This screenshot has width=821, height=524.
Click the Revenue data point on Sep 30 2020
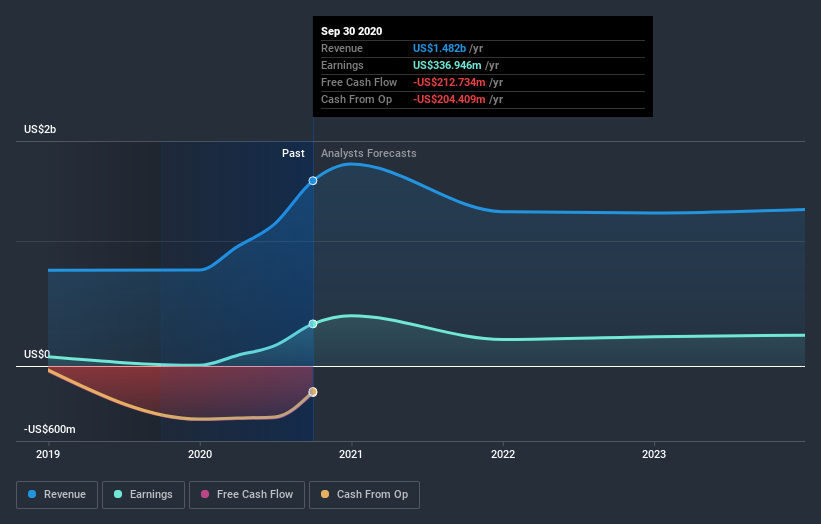click(x=313, y=181)
